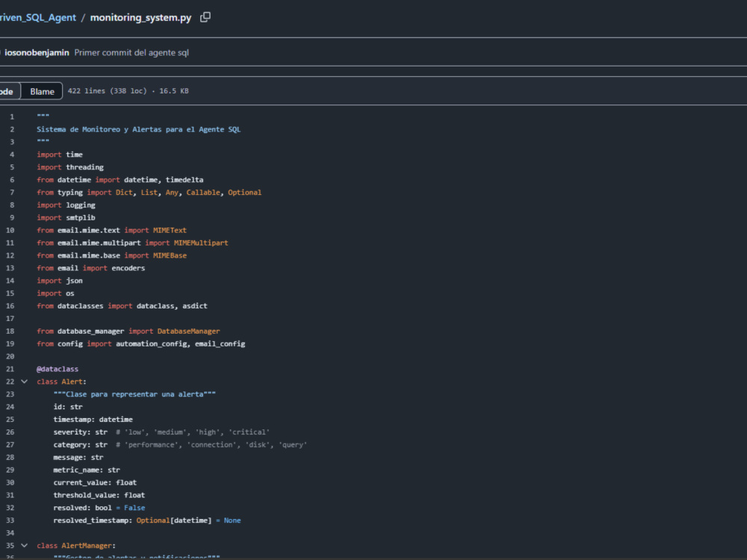This screenshot has height=560, width=747.
Task: Click the MIMEMultipart identifier on line 11
Action: point(201,243)
